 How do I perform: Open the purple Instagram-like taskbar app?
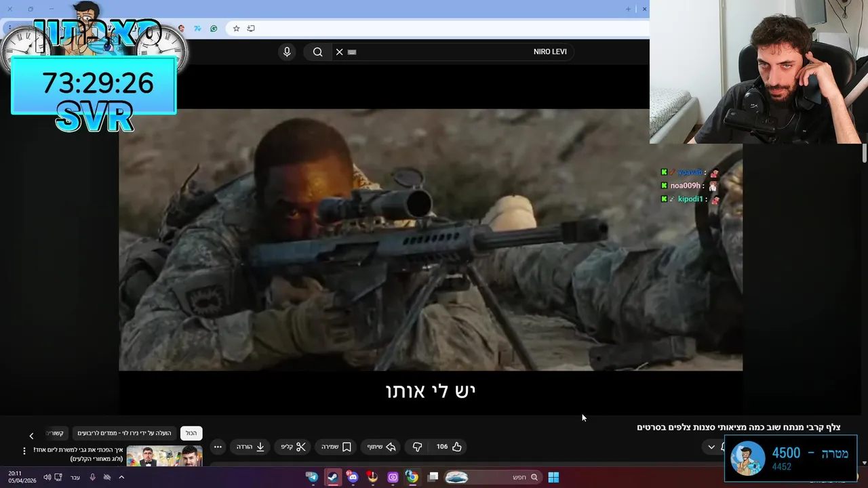(x=393, y=477)
